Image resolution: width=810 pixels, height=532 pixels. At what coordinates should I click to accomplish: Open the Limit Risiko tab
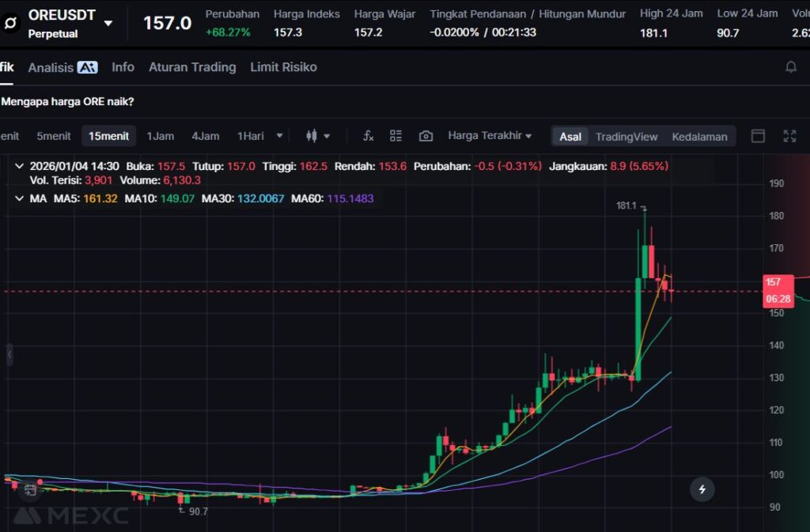click(283, 67)
